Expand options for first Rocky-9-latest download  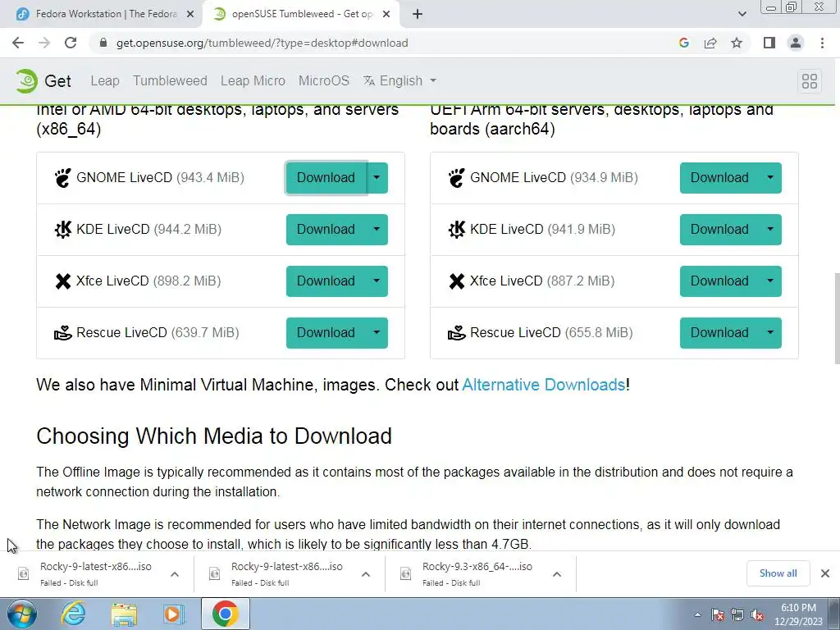(175, 574)
